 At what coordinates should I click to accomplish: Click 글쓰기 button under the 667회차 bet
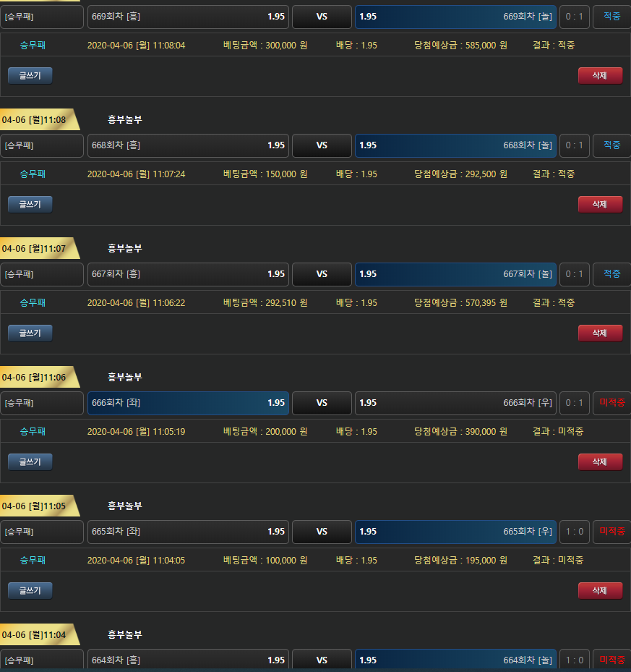click(x=30, y=333)
